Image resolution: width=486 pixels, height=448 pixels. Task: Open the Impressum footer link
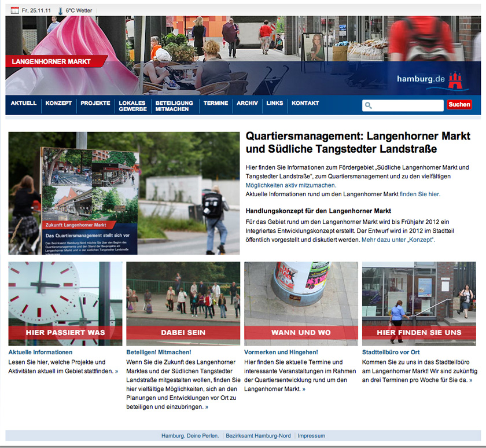tap(312, 436)
